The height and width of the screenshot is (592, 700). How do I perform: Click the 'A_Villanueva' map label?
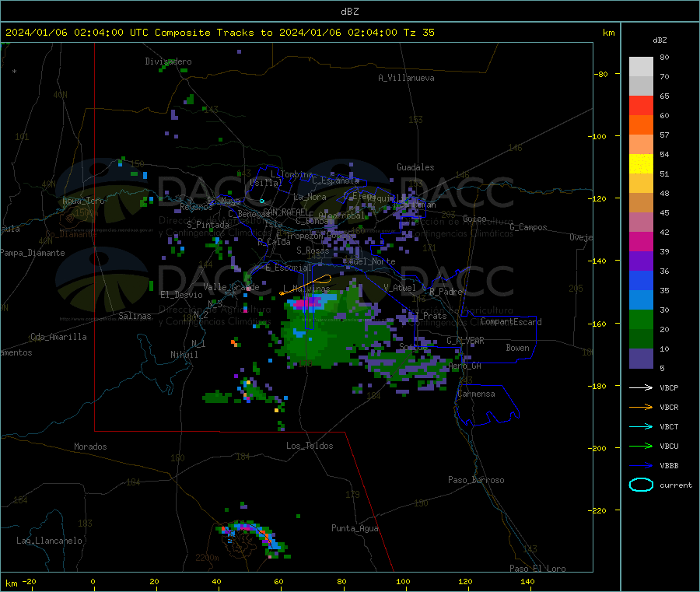pos(406,78)
